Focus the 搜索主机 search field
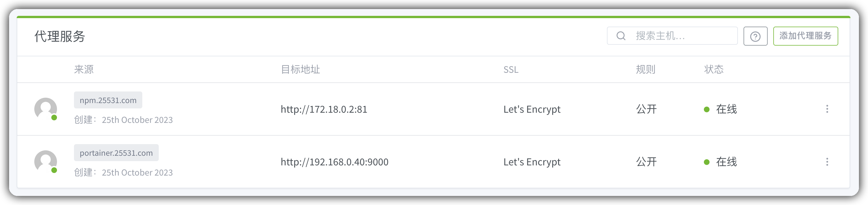 [x=672, y=36]
